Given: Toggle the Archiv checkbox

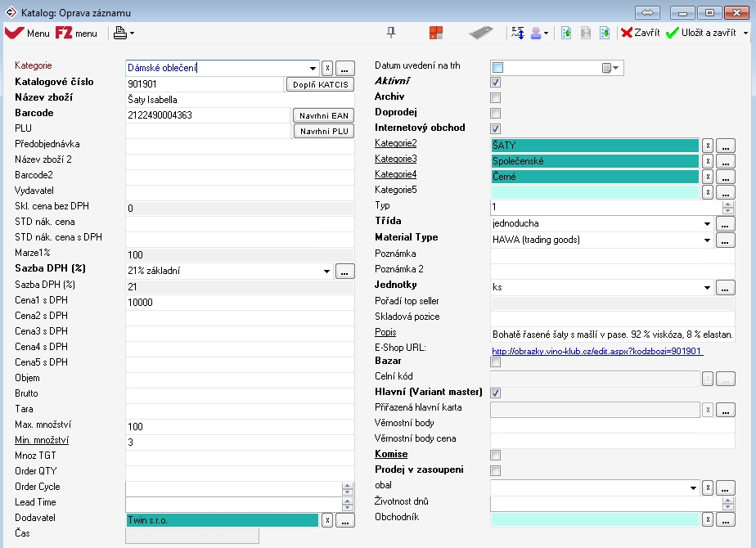Looking at the screenshot, I should click(495, 98).
